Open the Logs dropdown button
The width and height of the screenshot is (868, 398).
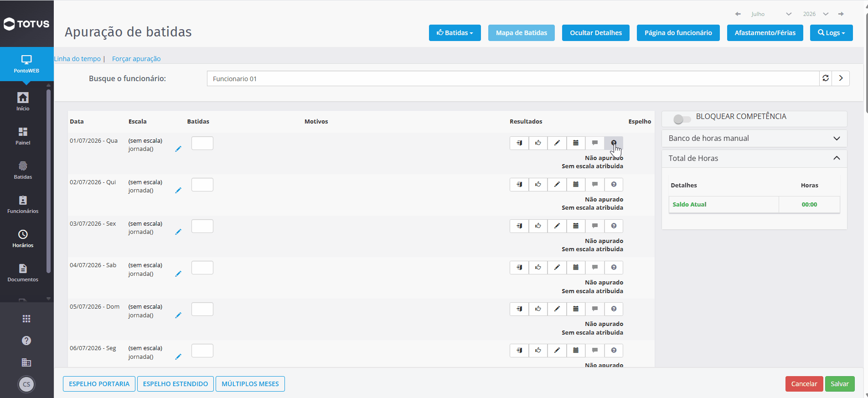pyautogui.click(x=832, y=33)
